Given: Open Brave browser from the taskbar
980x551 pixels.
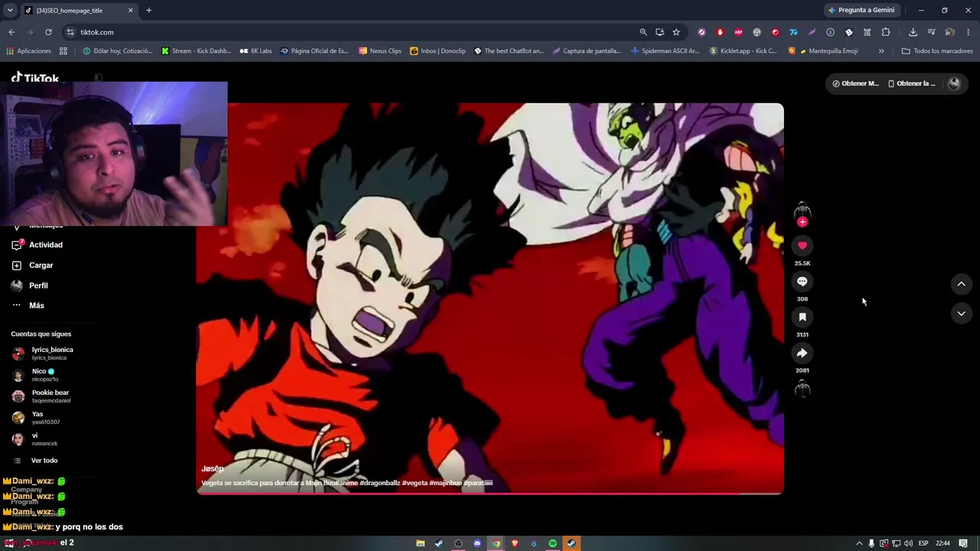Looking at the screenshot, I should [515, 543].
